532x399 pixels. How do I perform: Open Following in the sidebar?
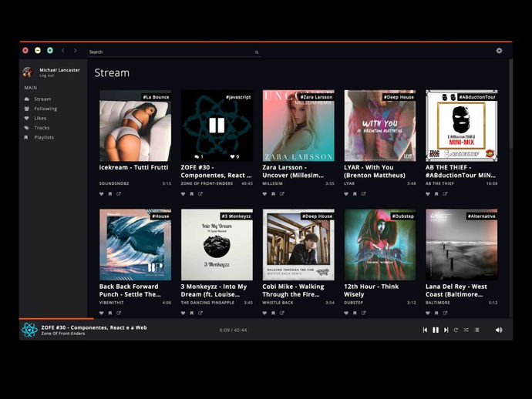[45, 109]
